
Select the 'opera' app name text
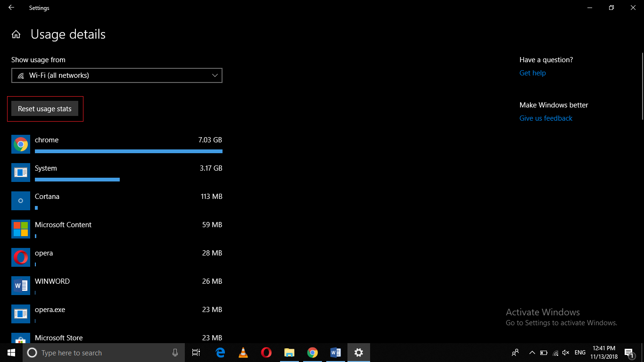pyautogui.click(x=44, y=253)
